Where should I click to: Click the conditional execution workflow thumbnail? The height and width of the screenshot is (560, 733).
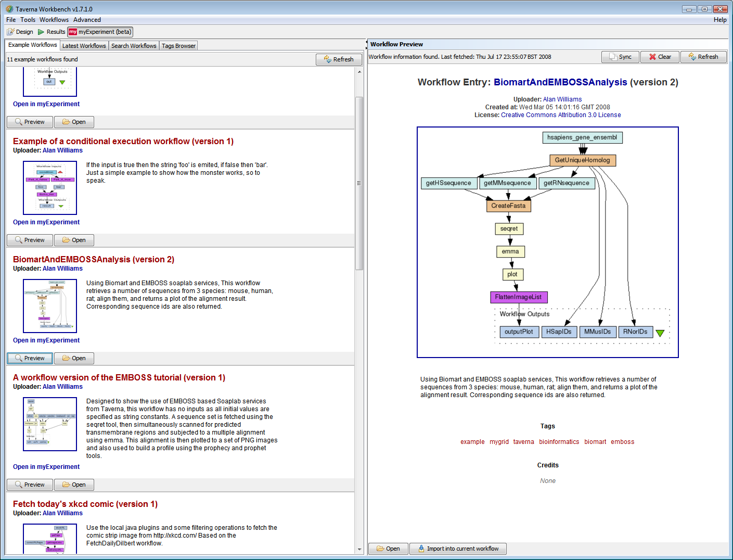click(50, 188)
